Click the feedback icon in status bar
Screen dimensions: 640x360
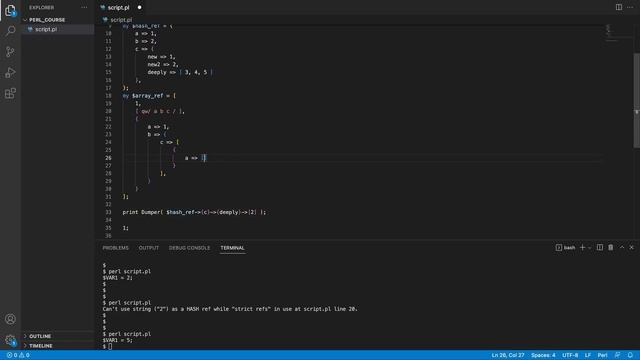point(618,355)
